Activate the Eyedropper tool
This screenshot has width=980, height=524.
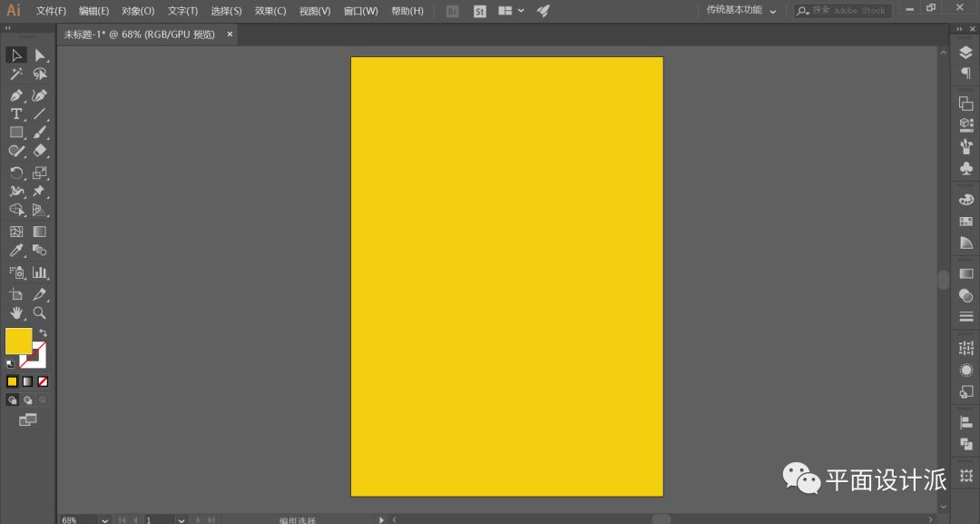click(16, 250)
